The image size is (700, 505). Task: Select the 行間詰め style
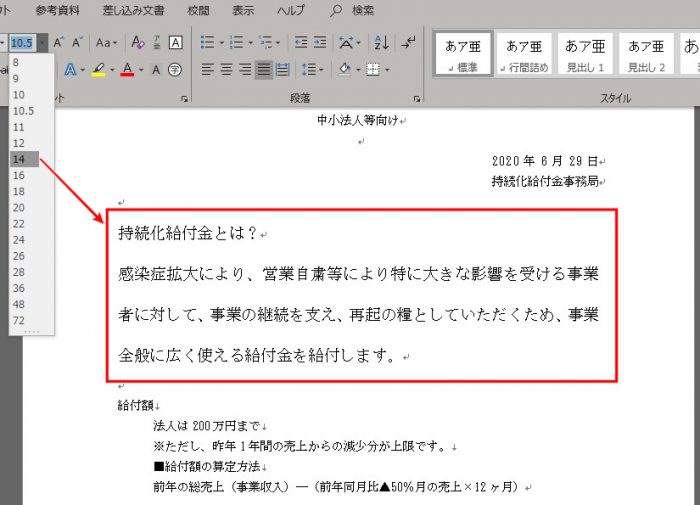[524, 54]
